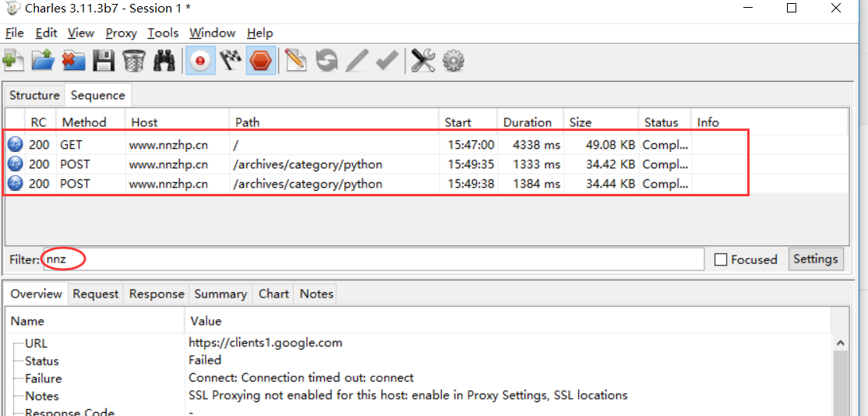The height and width of the screenshot is (416, 868).
Task: Sort by the Status column header
Action: coord(665,122)
